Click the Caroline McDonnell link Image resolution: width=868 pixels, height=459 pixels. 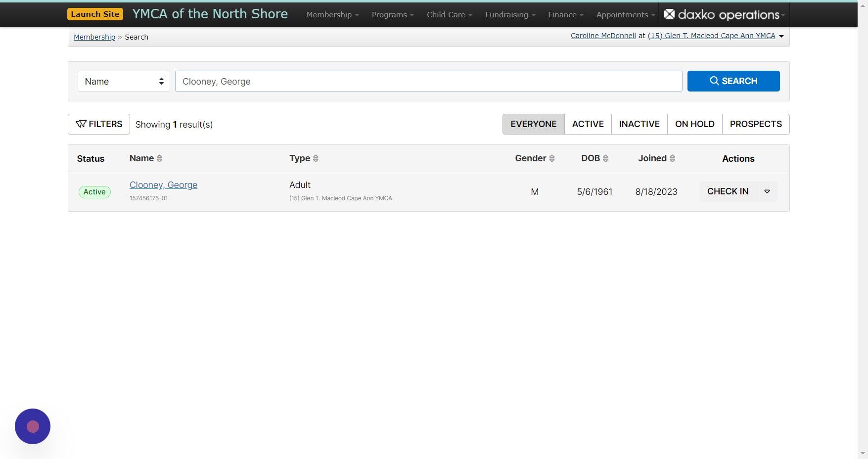pyautogui.click(x=602, y=35)
